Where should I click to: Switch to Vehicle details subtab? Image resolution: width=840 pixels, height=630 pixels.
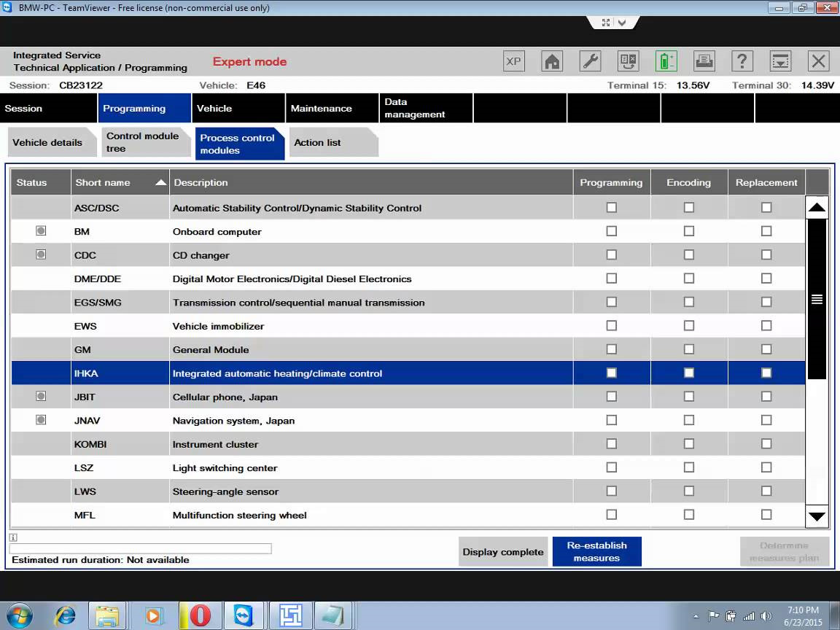pos(52,142)
